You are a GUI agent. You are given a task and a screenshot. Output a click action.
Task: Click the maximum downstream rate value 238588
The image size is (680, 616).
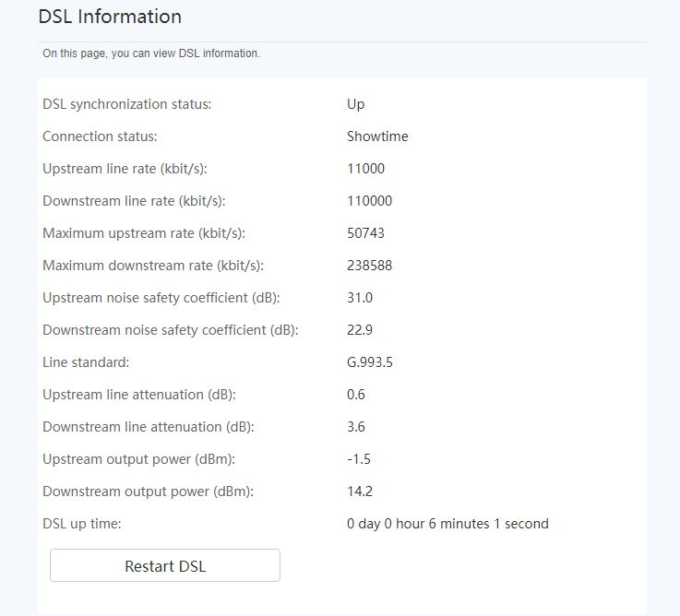(x=369, y=266)
